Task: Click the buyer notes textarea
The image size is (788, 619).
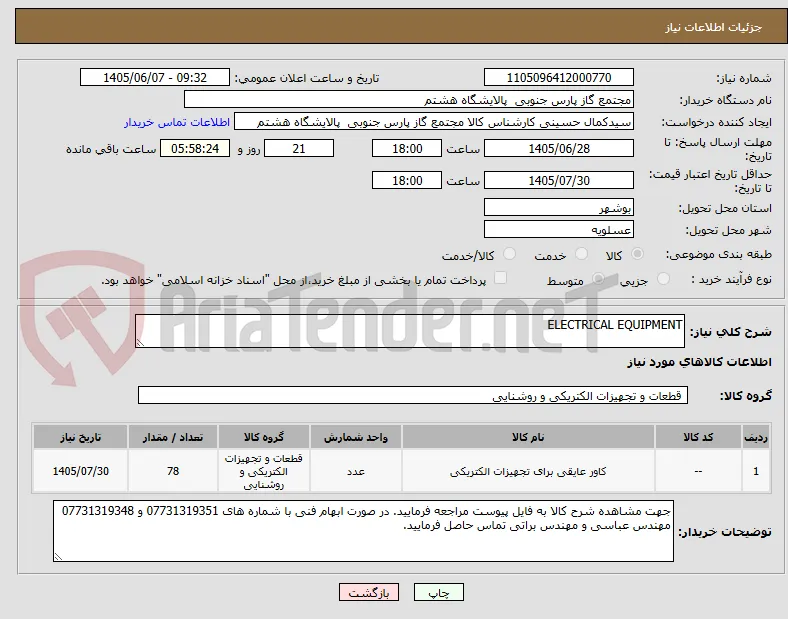Action: [363, 531]
